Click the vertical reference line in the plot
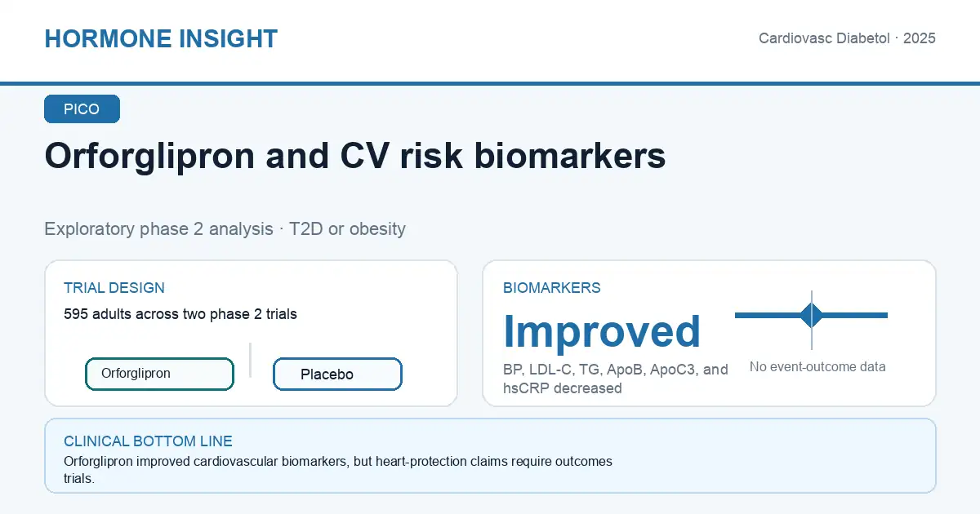 (x=812, y=320)
